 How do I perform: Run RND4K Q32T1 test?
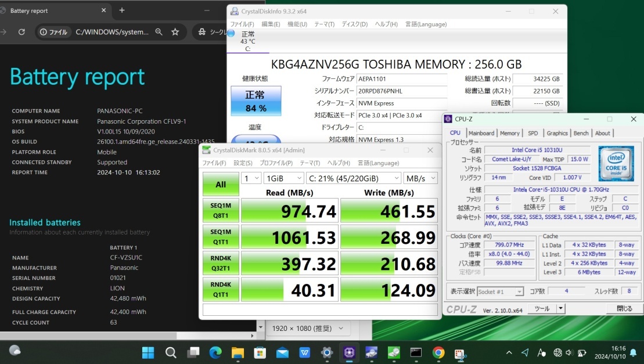coord(221,262)
